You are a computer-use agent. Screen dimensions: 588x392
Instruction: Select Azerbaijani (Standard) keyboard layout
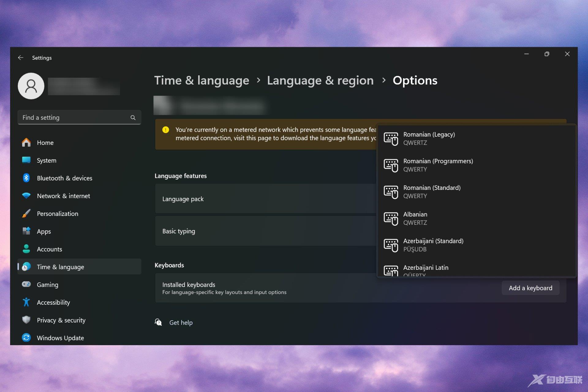point(476,245)
